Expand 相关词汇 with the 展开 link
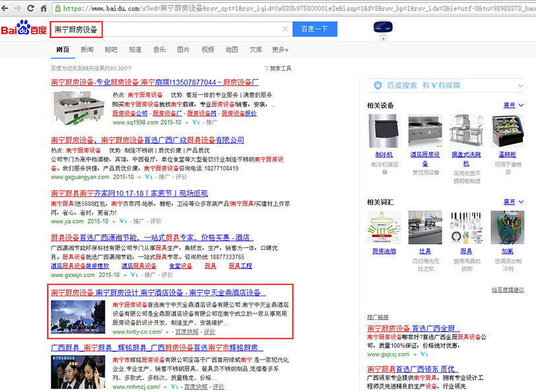 tap(514, 202)
